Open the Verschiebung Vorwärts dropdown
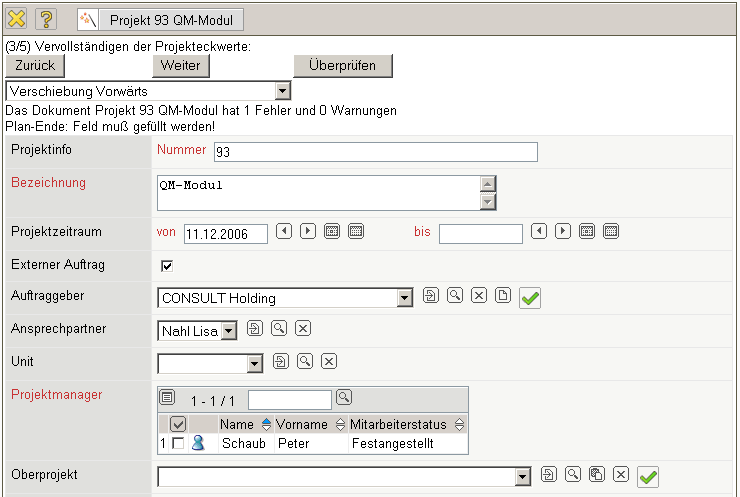The height and width of the screenshot is (497, 740). click(282, 91)
